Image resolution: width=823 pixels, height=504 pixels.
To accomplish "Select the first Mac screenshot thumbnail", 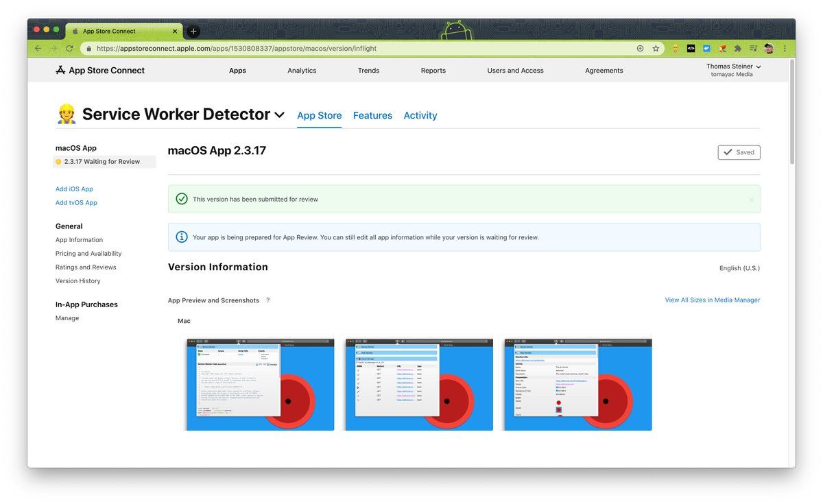I will [x=261, y=384].
